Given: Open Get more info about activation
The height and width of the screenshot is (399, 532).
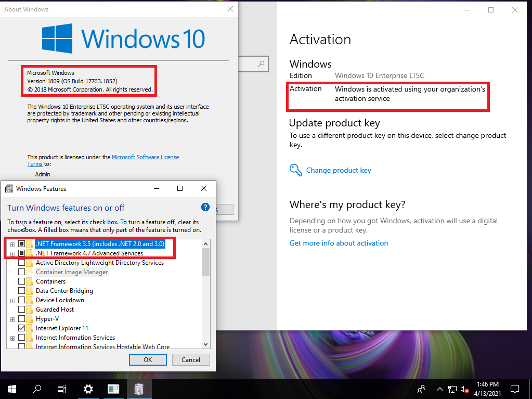Looking at the screenshot, I should point(339,243).
